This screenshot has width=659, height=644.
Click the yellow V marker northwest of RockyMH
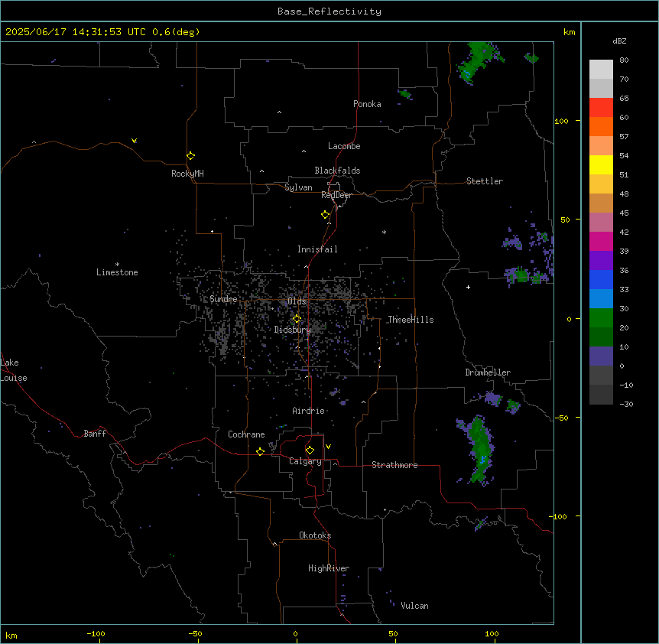point(134,141)
